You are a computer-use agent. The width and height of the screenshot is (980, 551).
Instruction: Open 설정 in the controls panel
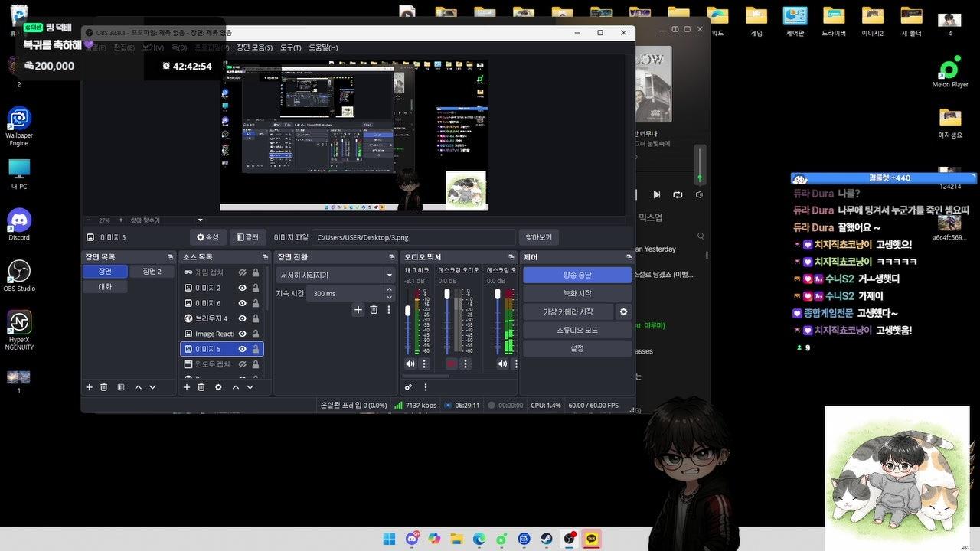tap(577, 348)
